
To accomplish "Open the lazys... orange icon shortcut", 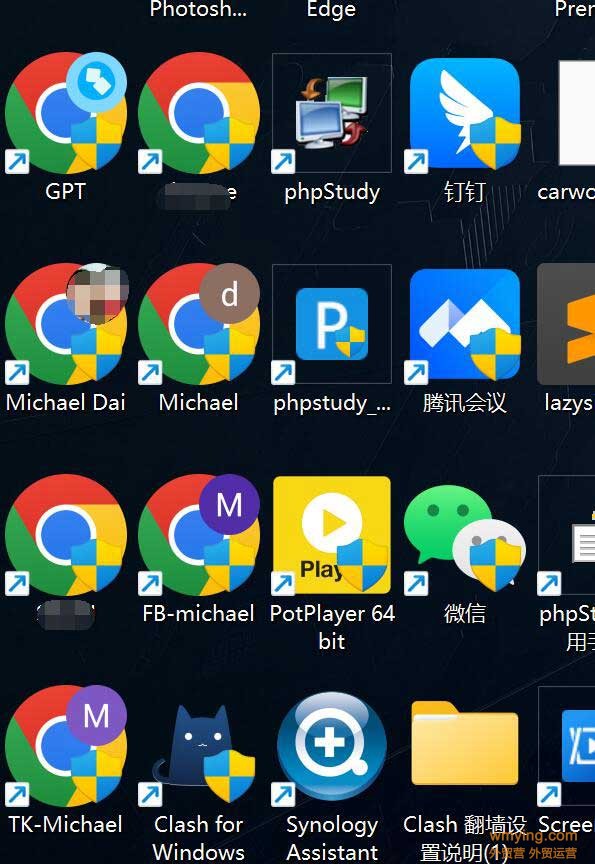I will click(x=566, y=324).
